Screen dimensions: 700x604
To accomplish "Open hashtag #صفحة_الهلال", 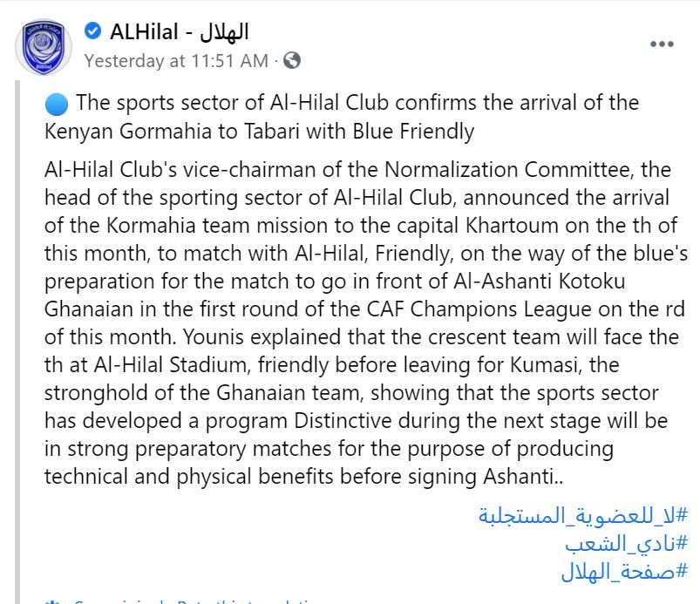I will pyautogui.click(x=624, y=572).
